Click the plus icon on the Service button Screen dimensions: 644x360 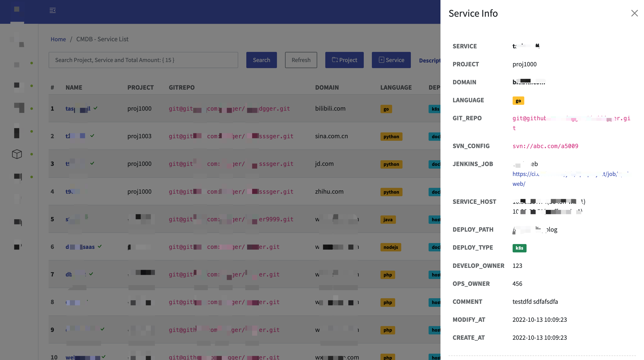click(x=381, y=60)
